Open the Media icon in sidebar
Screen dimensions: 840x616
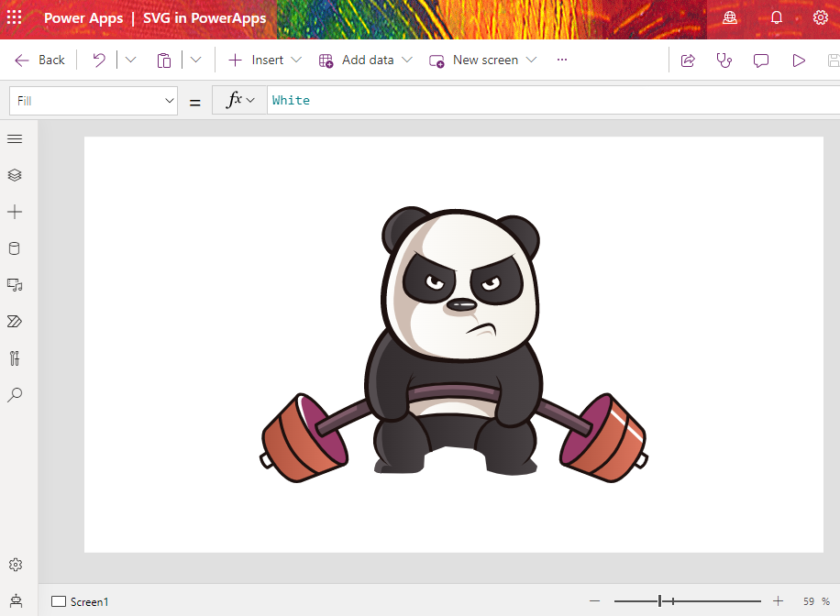[15, 284]
